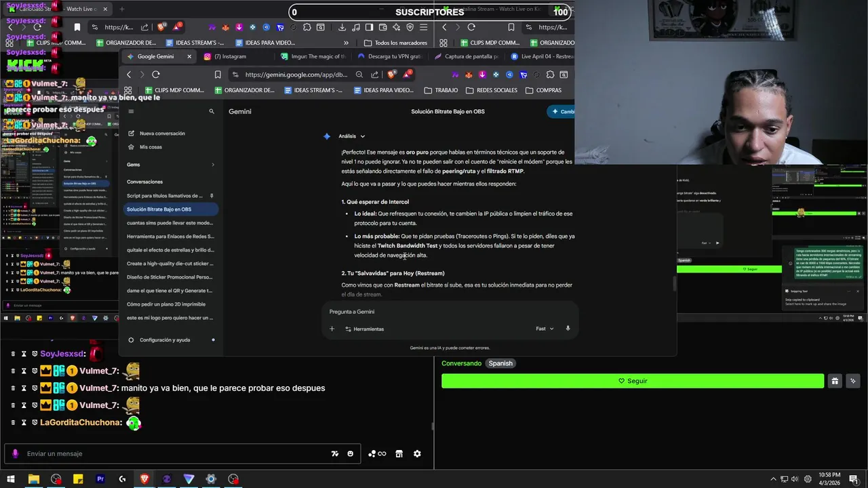Open chat settings gear icon
Viewport: 868px width, 488px height.
tap(417, 453)
